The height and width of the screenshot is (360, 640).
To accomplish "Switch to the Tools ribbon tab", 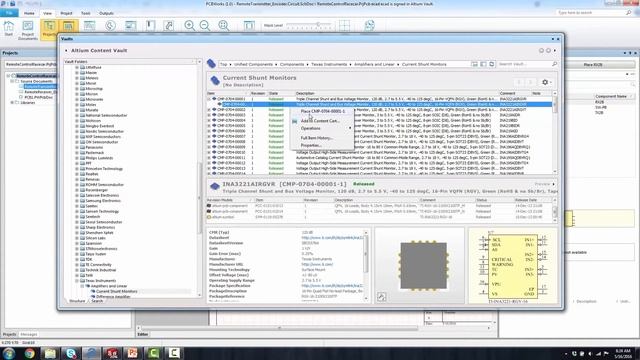I will (x=86, y=13).
